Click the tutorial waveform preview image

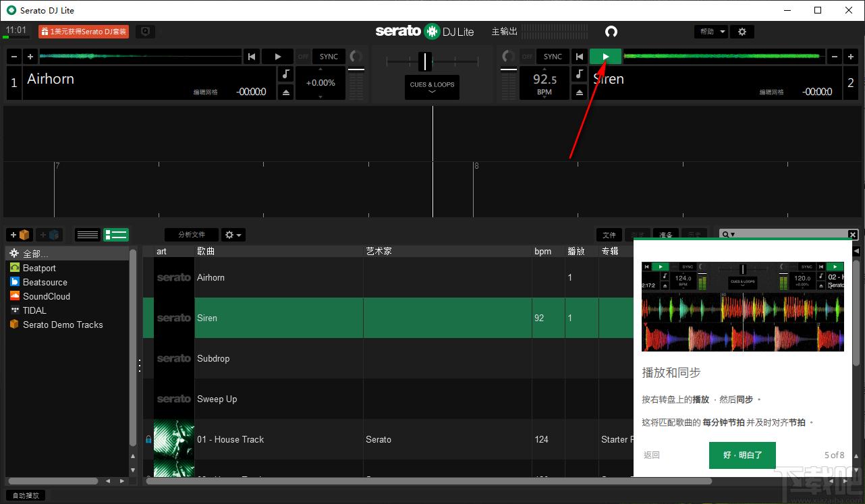point(742,306)
